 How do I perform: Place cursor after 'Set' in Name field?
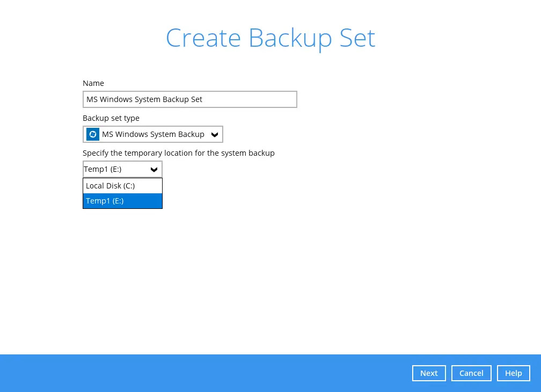tap(203, 99)
